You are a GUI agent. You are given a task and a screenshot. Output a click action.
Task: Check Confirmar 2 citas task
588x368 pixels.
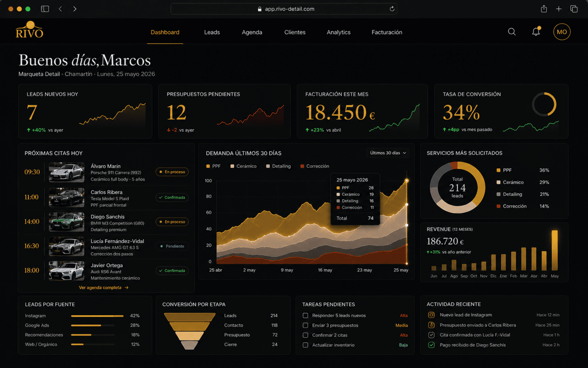305,335
